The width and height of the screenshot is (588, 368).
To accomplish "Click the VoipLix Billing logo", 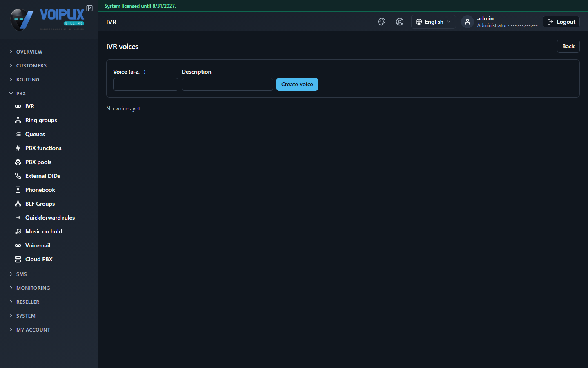I will 48,19.
